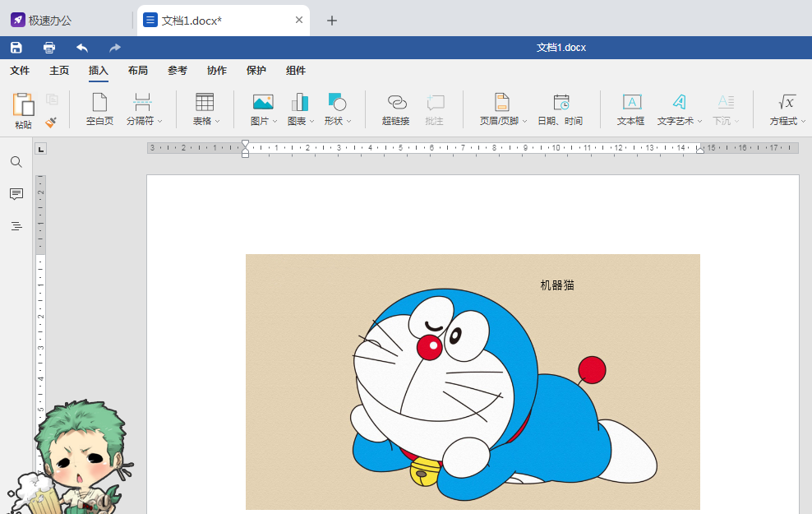Use the 粘贴 paste icon
Viewport: 812px width, 514px height.
pos(22,108)
